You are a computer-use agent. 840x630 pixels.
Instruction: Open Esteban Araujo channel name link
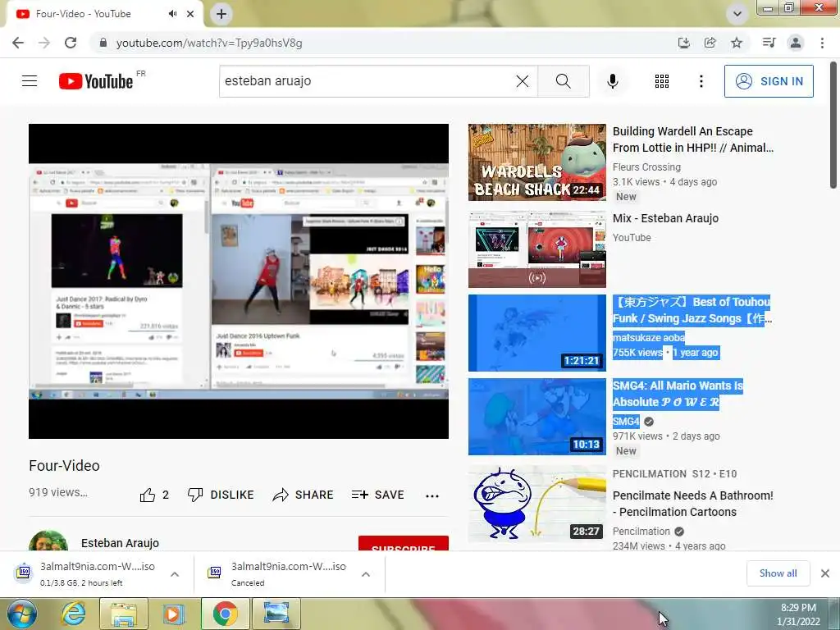click(x=120, y=543)
